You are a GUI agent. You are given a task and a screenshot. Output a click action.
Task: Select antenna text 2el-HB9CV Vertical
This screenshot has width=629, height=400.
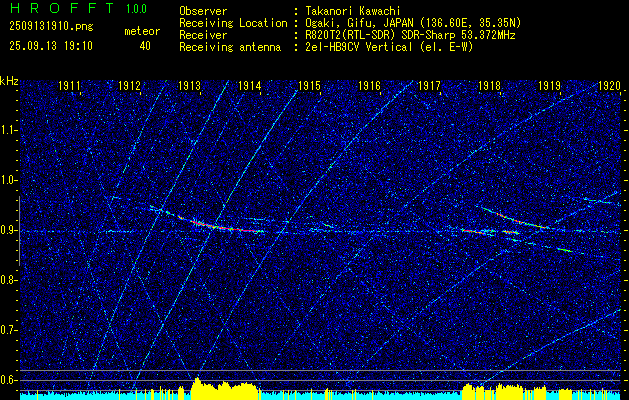coord(358,47)
